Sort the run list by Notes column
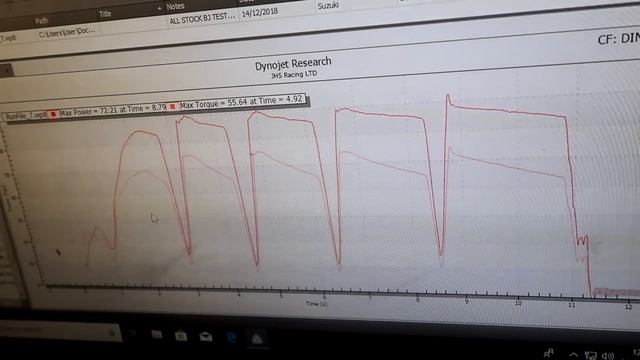This screenshot has width=640, height=360. tap(176, 7)
